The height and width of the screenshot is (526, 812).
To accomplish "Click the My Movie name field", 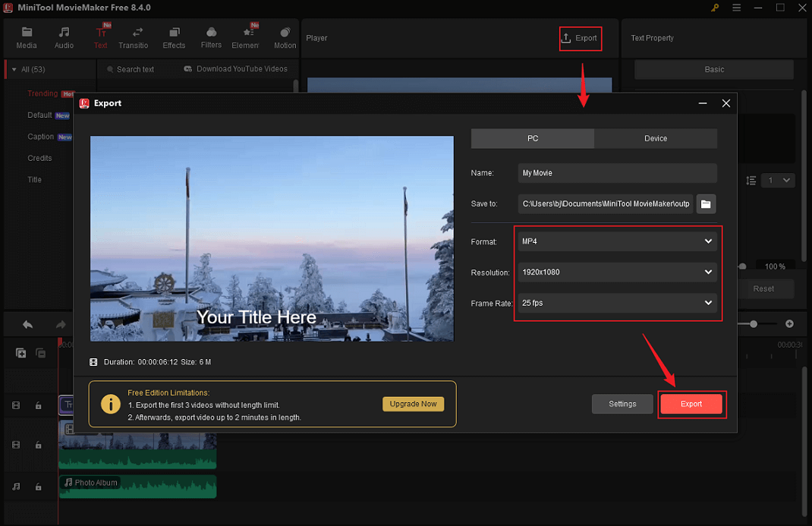I will click(x=617, y=172).
